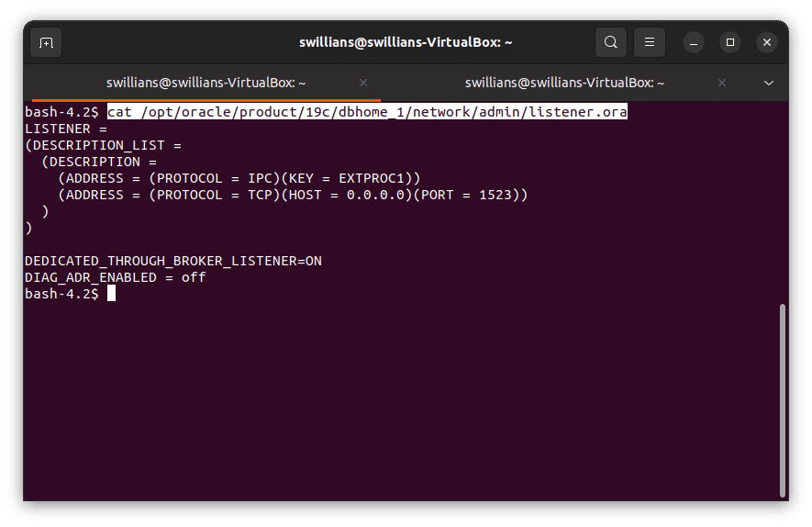Switch to the first terminal tab

[200, 83]
